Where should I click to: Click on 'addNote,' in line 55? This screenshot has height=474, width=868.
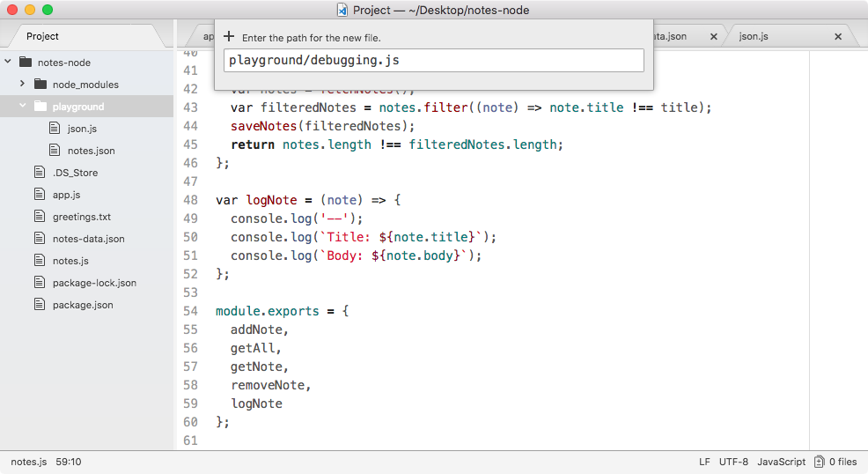click(260, 330)
